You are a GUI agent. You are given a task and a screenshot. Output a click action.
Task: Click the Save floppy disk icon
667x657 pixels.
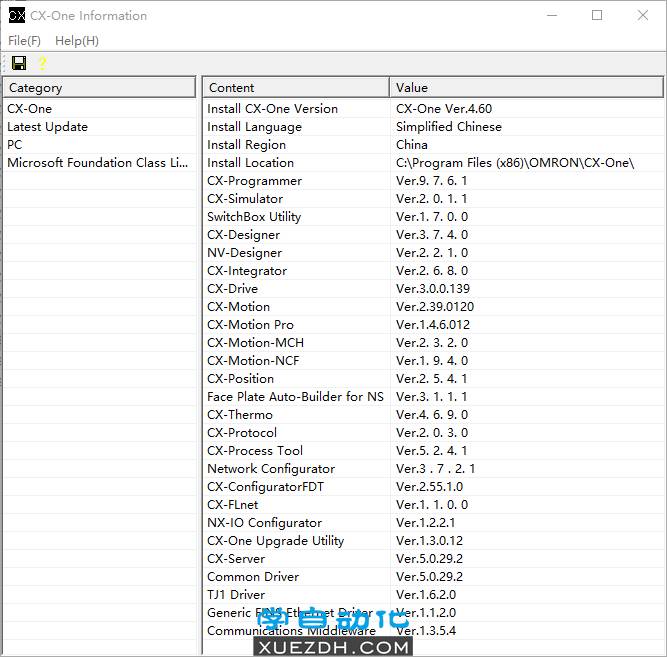click(19, 63)
